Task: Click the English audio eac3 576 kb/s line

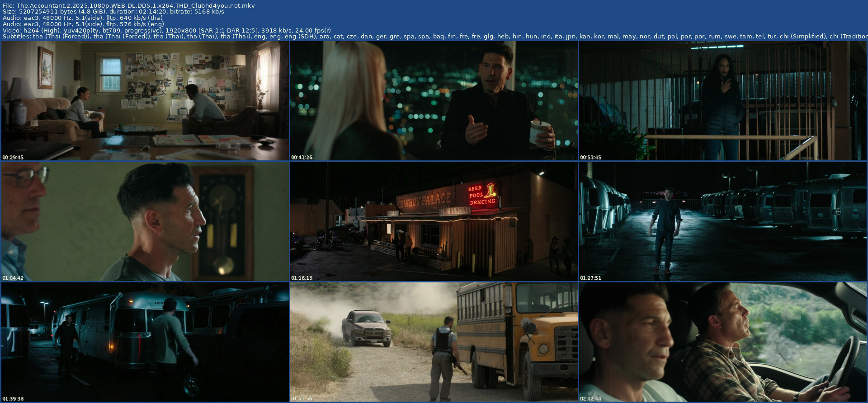Action: coord(83,24)
